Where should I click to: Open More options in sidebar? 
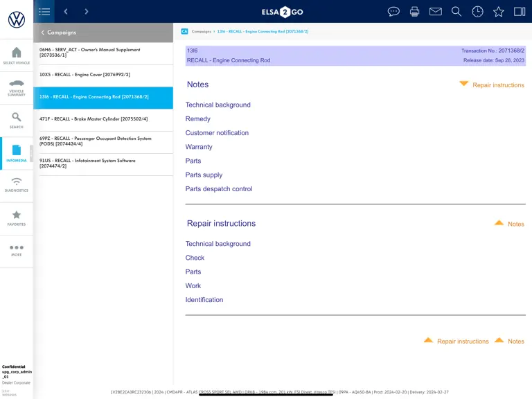tap(17, 251)
